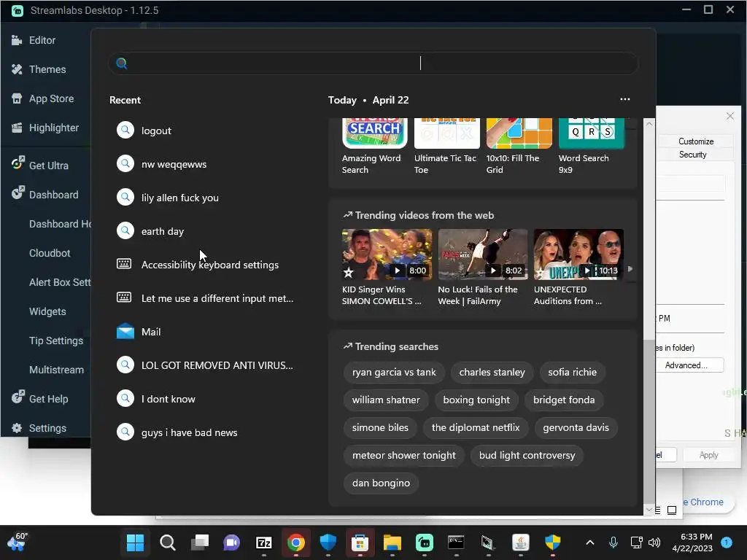The width and height of the screenshot is (747, 560).
Task: Switch to Customize tab in properties dialog
Action: (695, 141)
